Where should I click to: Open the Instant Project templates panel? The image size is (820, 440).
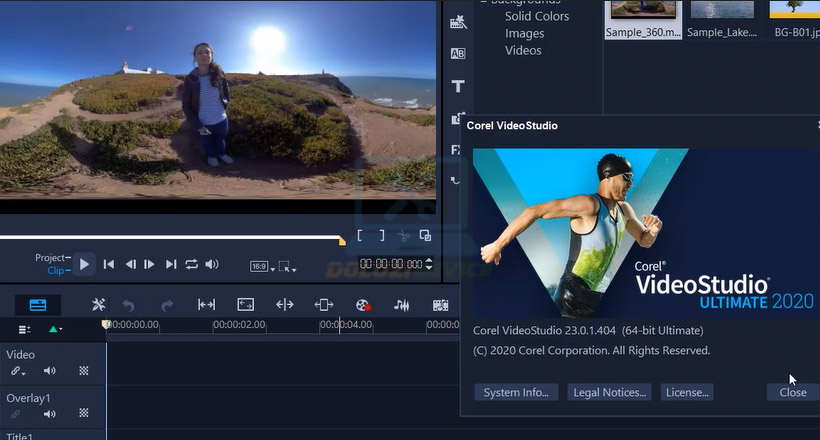click(458, 22)
